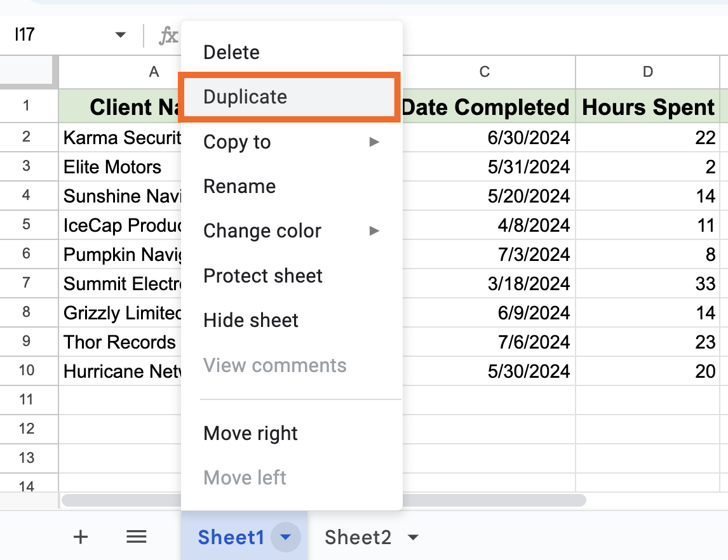
Task: Select Rename in the context menu
Action: click(292, 186)
